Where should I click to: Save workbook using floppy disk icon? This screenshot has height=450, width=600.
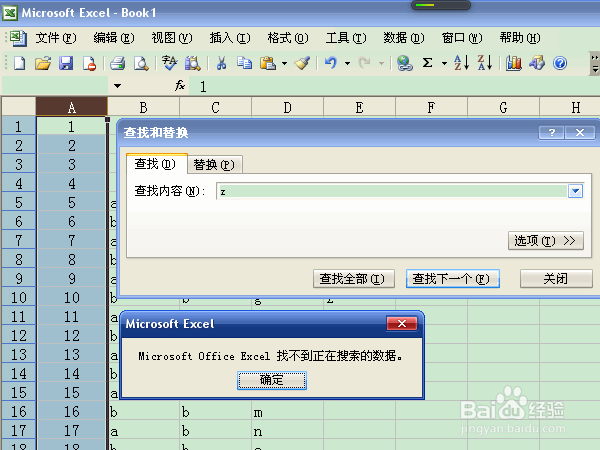coord(66,63)
